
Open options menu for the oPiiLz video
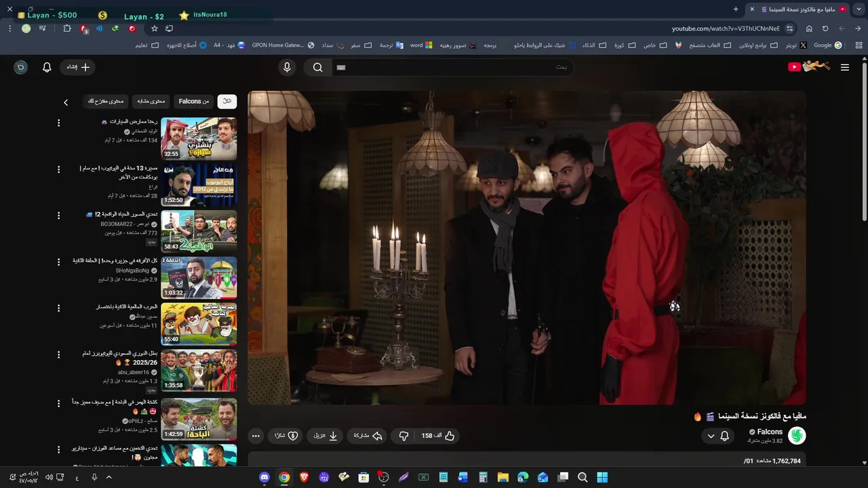click(58, 403)
